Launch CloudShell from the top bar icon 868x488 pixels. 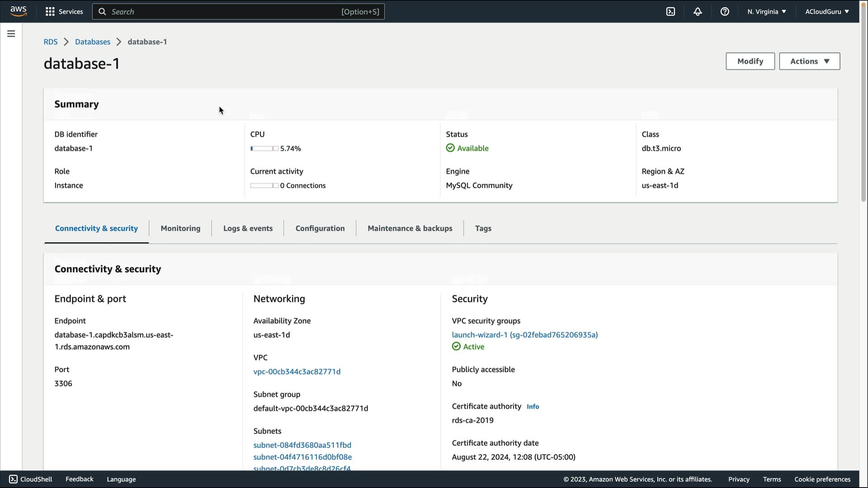[670, 12]
